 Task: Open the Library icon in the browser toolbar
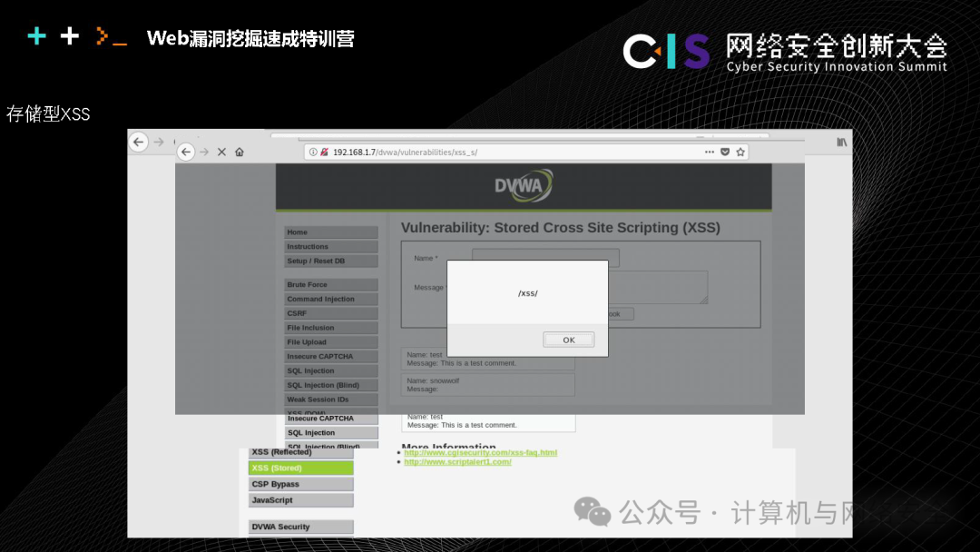pos(842,143)
